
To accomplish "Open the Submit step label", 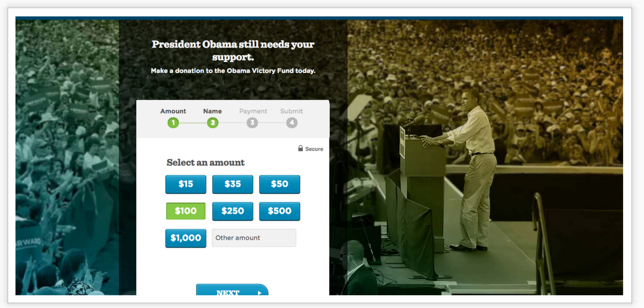I will (x=291, y=111).
